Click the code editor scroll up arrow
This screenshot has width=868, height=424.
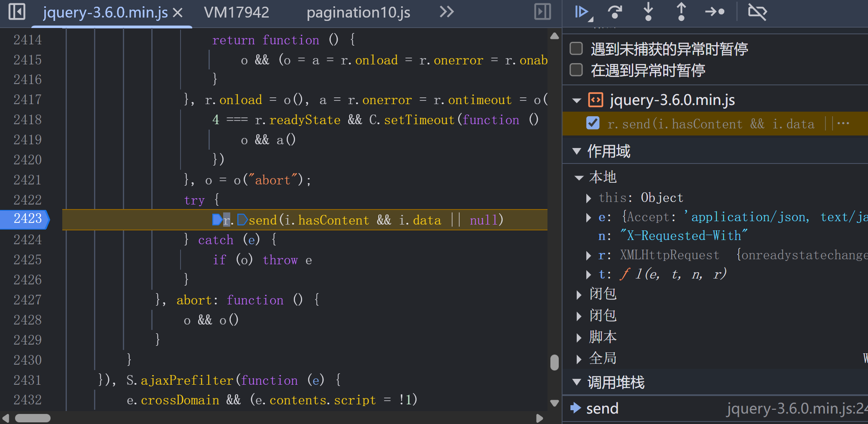click(x=555, y=36)
